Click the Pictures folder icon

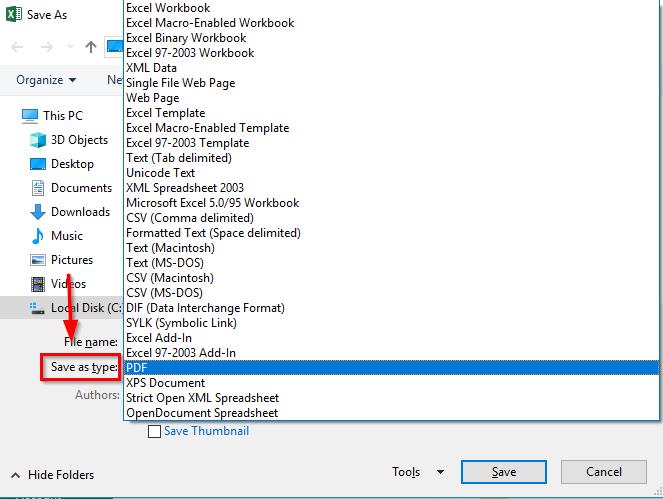(x=38, y=260)
